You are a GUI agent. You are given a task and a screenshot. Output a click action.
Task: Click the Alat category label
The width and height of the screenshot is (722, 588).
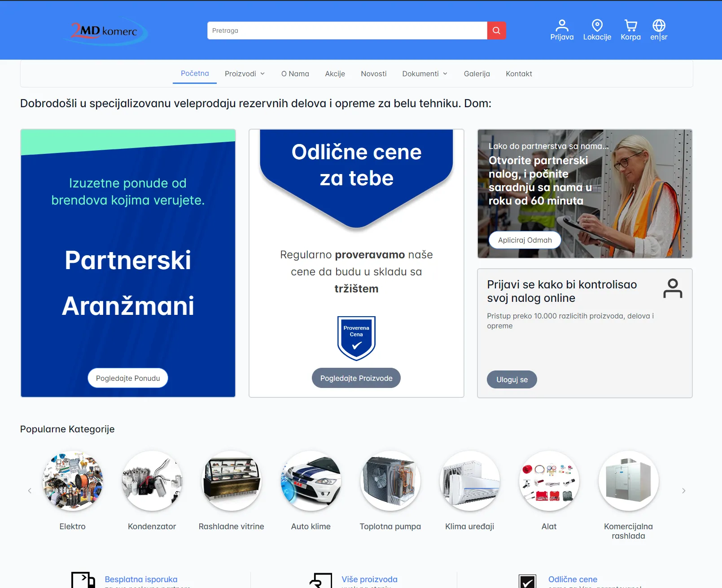click(x=549, y=526)
